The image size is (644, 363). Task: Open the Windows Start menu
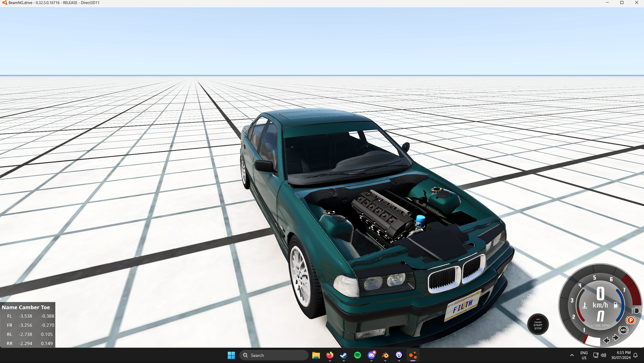pos(231,355)
